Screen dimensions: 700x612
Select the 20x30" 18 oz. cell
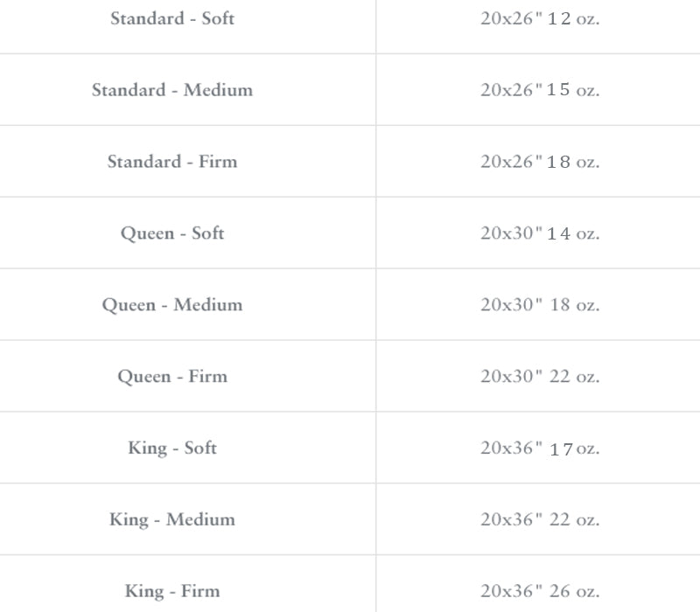(x=540, y=305)
